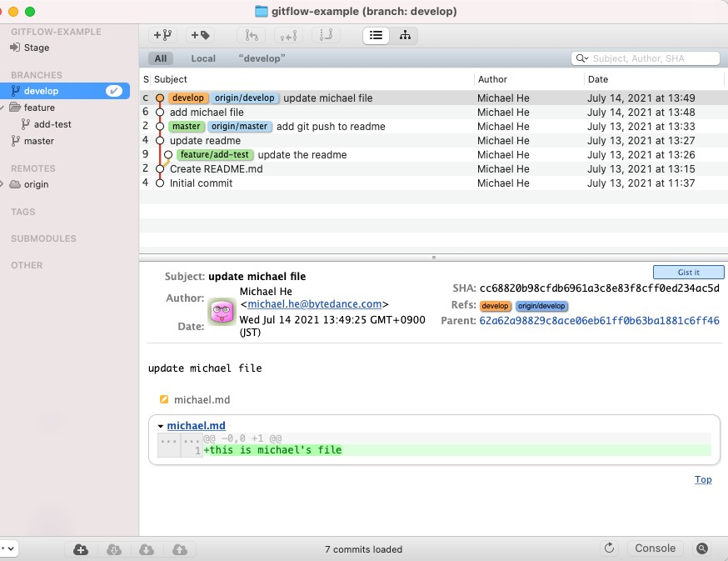Screen dimensions: 728x561
Task: Expand the origin remote disclosure arrow
Action: pyautogui.click(x=4, y=184)
